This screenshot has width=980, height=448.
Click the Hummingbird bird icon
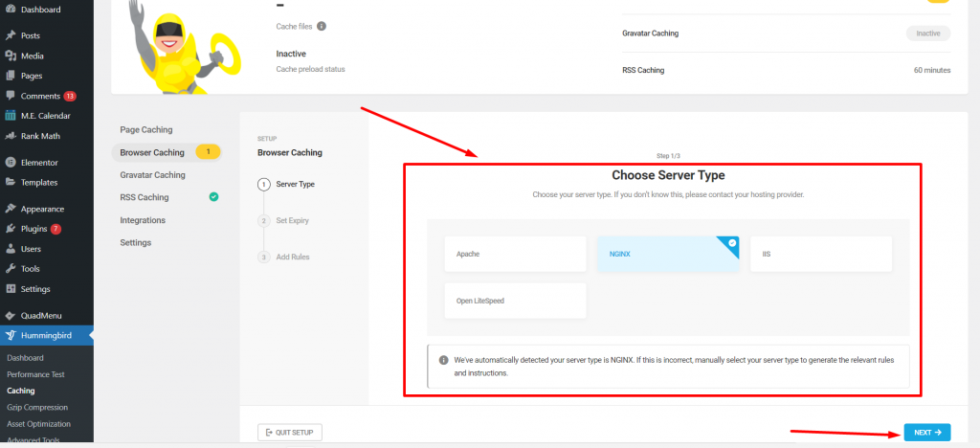point(11,336)
